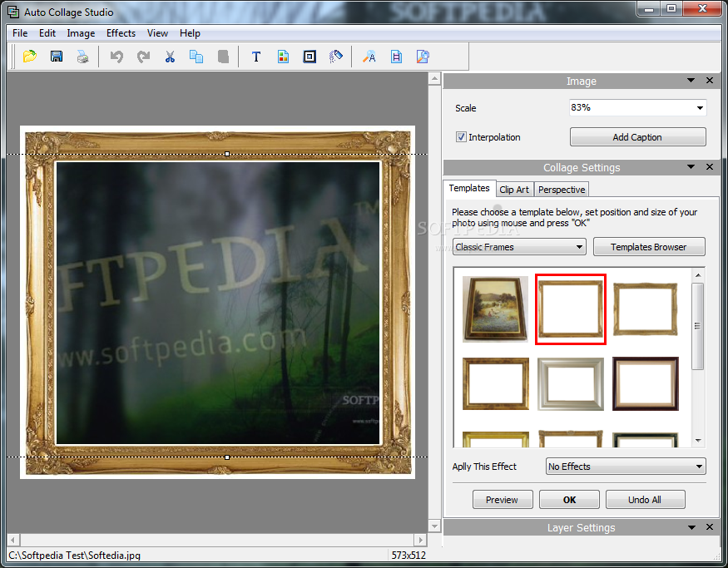728x568 pixels.
Task: Select the spray/stamp tool icon
Action: (336, 57)
